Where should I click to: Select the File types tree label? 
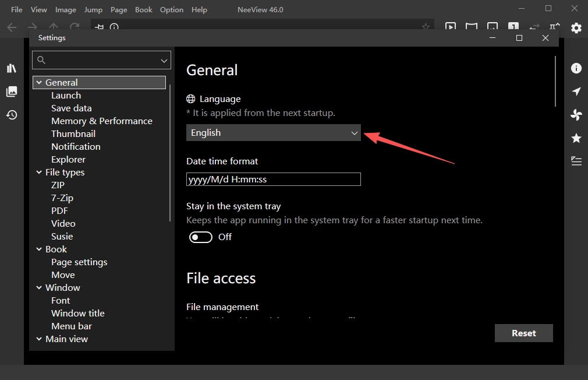click(x=65, y=172)
